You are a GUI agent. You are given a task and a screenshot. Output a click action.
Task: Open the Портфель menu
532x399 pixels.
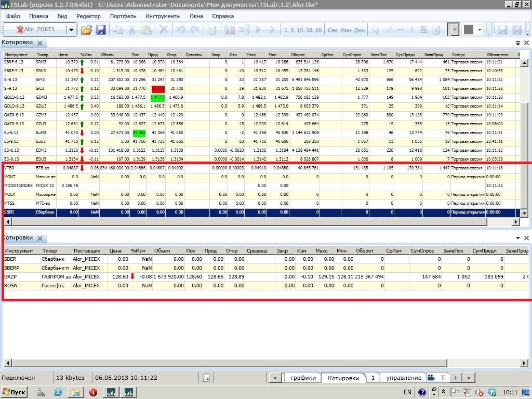click(x=123, y=16)
